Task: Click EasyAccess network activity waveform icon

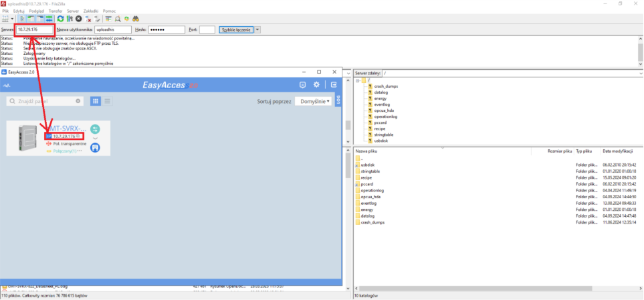Action: (x=7, y=85)
